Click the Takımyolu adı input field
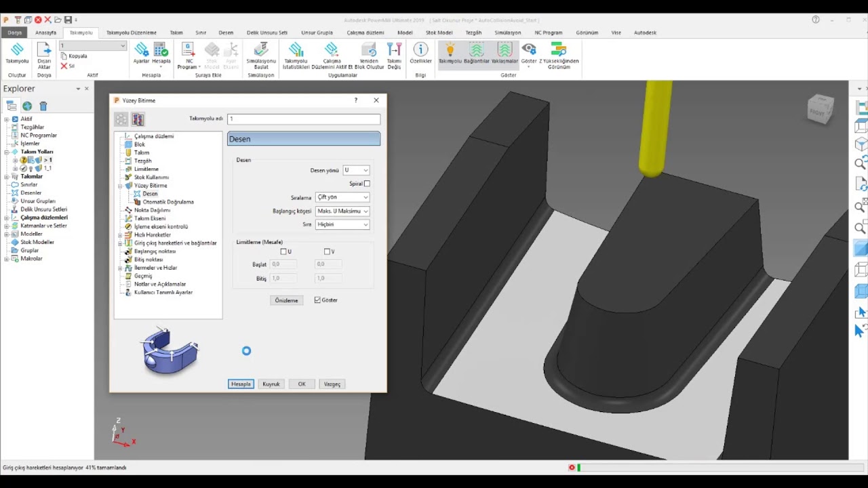Screen dimensions: 868x488 [x=304, y=119]
